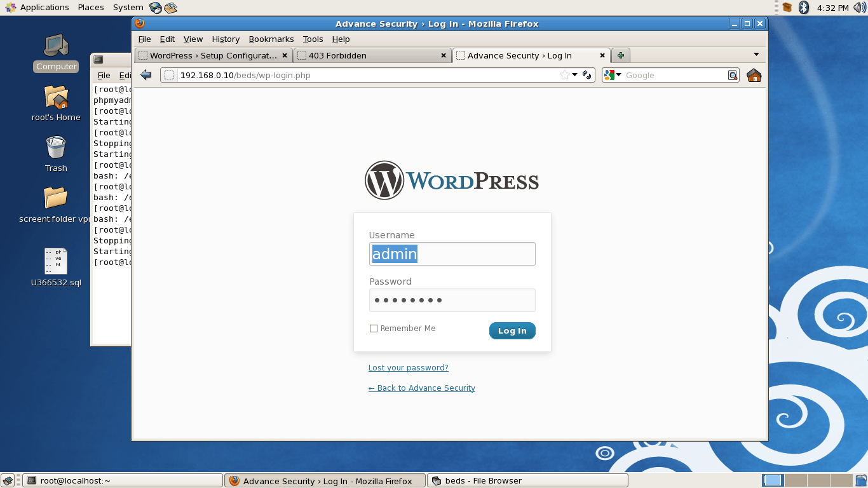The image size is (868, 488).
Task: Open the Places menu
Action: coord(91,8)
